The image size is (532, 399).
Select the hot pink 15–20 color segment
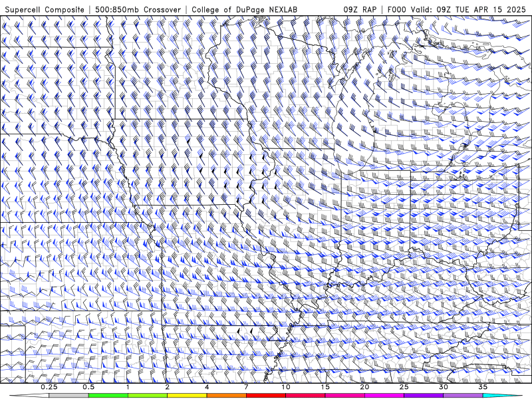[344, 396]
